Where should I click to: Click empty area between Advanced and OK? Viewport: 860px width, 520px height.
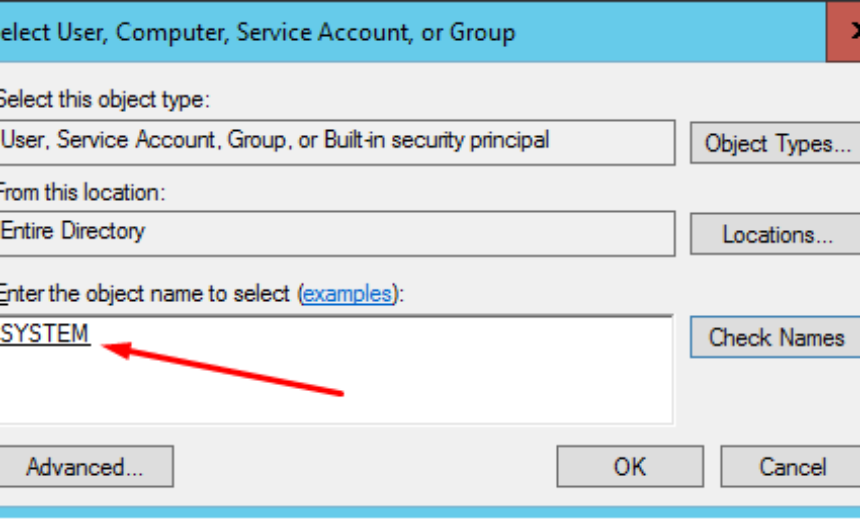coord(365,467)
